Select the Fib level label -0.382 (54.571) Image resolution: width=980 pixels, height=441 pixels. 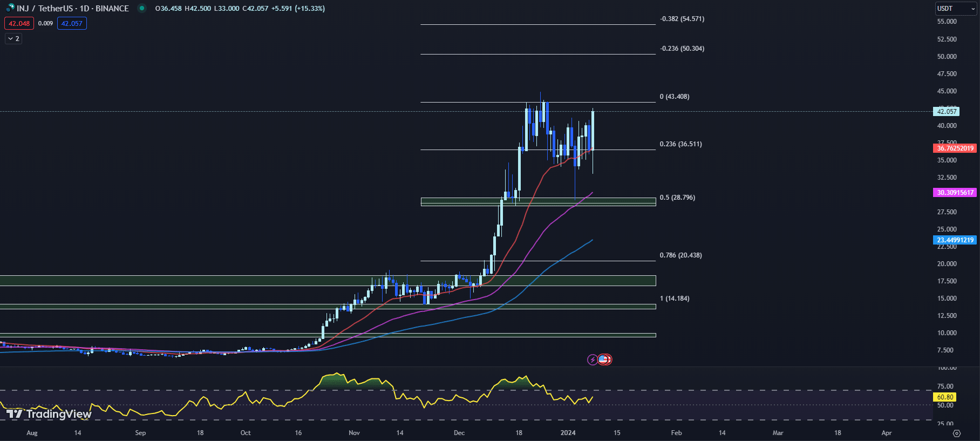682,19
